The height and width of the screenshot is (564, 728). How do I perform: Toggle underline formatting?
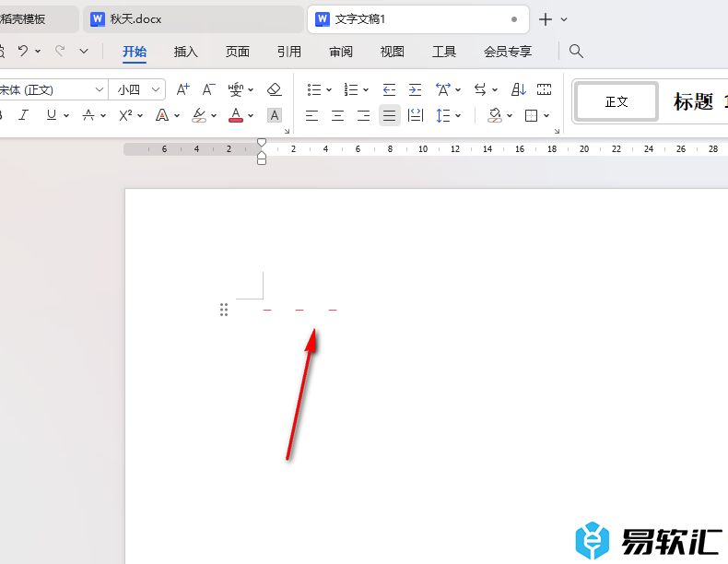tap(52, 114)
